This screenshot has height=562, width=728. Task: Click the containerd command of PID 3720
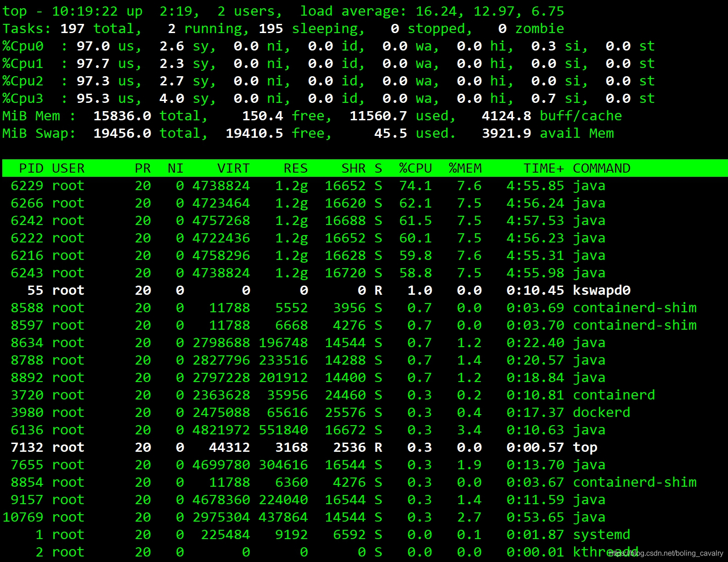tap(614, 395)
